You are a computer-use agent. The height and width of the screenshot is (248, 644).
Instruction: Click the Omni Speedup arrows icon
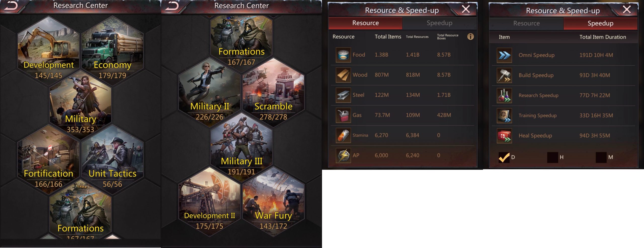[504, 55]
